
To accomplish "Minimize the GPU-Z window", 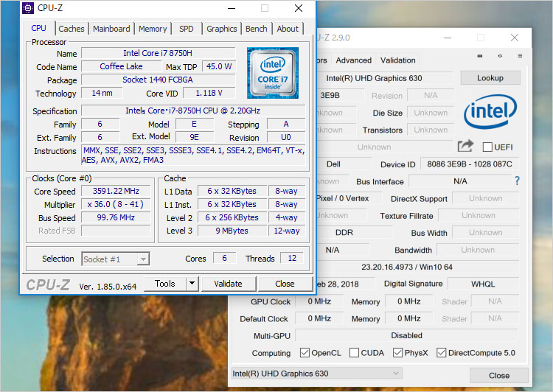I will (x=448, y=38).
